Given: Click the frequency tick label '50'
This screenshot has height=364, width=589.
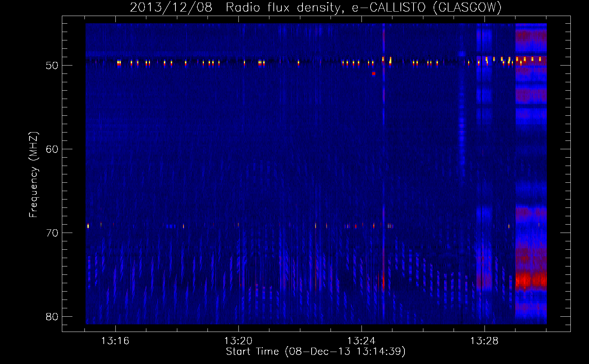Looking at the screenshot, I should 52,66.
